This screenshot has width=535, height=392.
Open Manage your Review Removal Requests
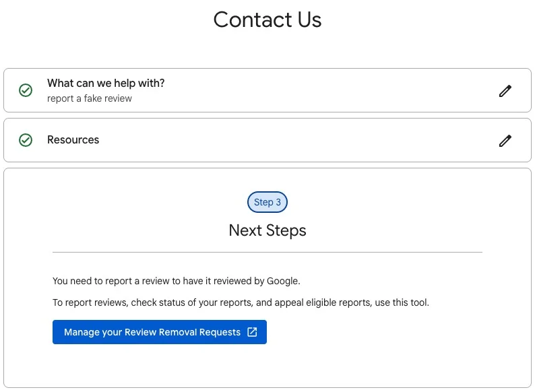[x=152, y=332]
